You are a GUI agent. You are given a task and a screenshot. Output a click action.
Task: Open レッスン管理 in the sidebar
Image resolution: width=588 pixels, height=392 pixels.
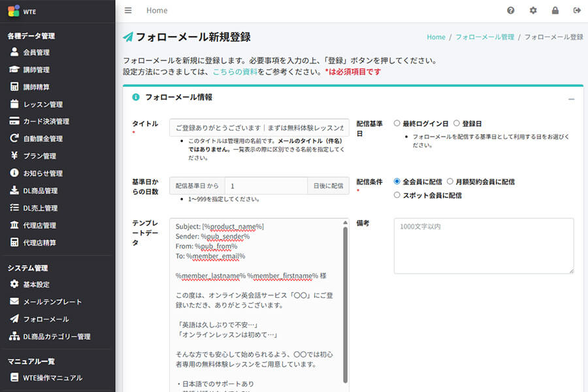pyautogui.click(x=39, y=104)
